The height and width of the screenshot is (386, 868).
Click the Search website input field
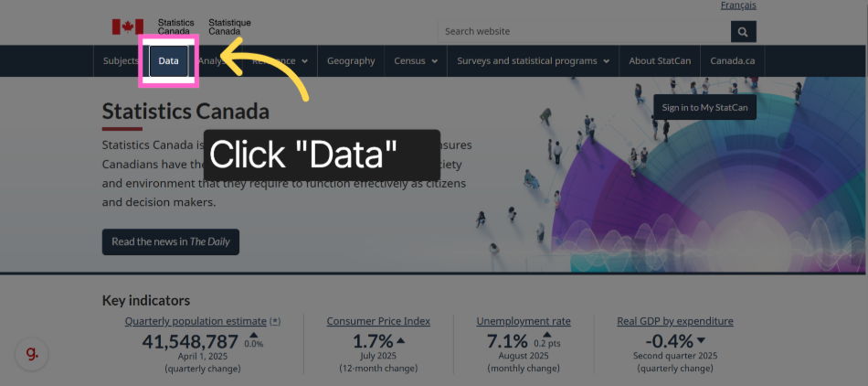pyautogui.click(x=584, y=32)
